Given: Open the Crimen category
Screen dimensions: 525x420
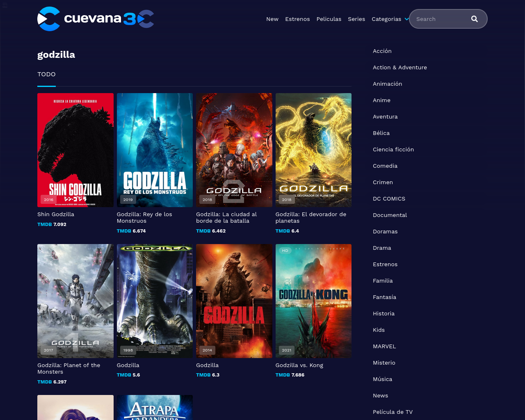Looking at the screenshot, I should (383, 182).
